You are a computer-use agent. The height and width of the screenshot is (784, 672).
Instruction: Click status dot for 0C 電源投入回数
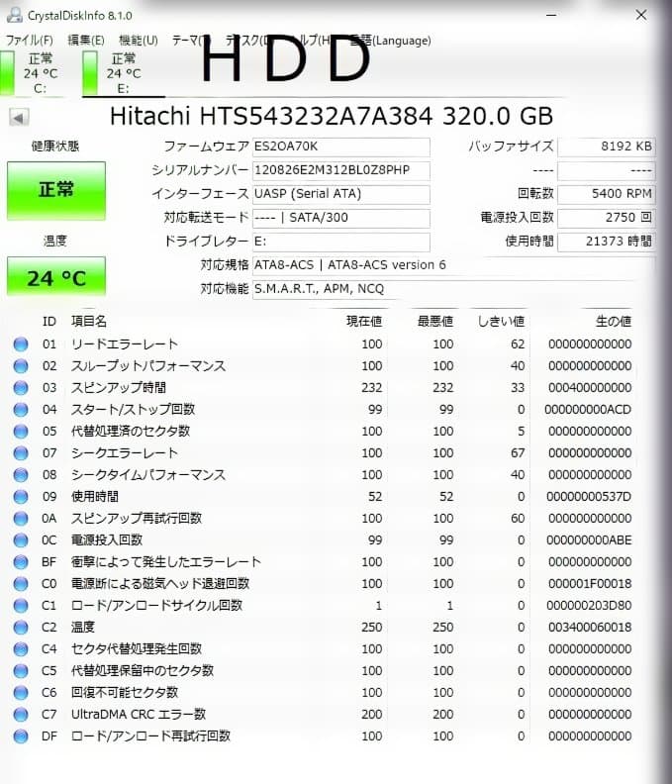pos(21,540)
